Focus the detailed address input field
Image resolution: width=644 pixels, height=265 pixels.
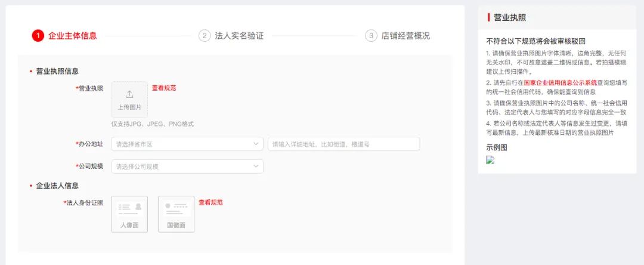pyautogui.click(x=344, y=144)
